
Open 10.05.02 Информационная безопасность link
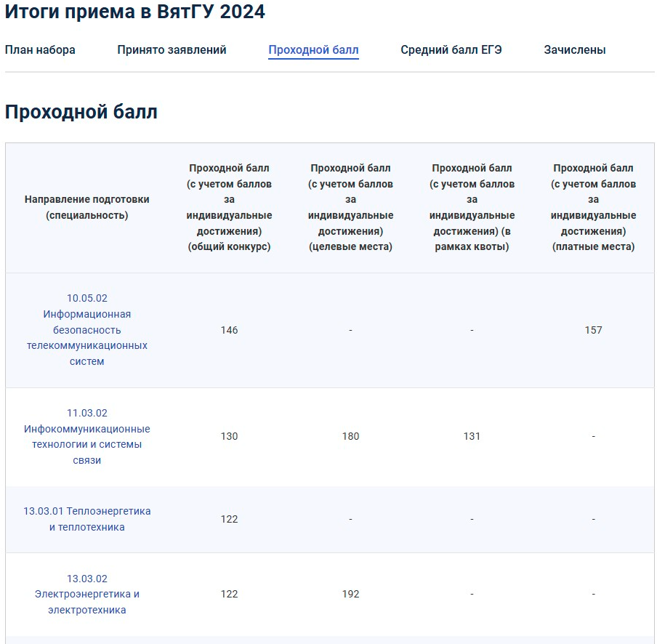pos(87,330)
